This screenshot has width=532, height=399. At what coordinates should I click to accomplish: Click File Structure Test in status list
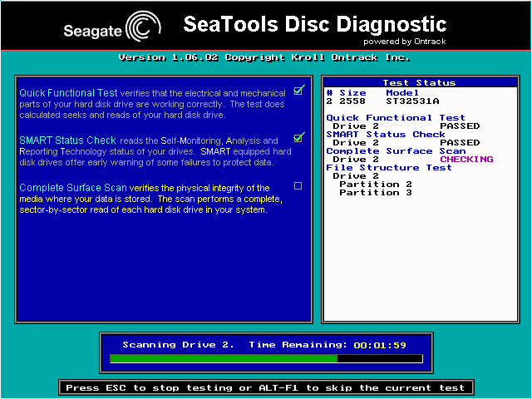coord(389,168)
